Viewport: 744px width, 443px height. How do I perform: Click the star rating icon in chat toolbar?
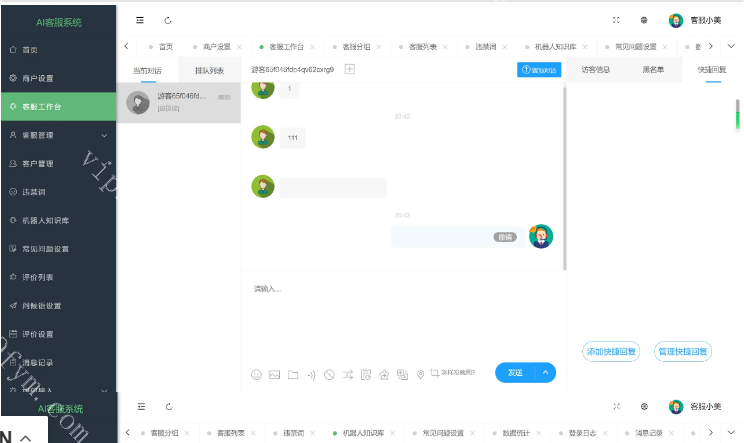coord(384,375)
